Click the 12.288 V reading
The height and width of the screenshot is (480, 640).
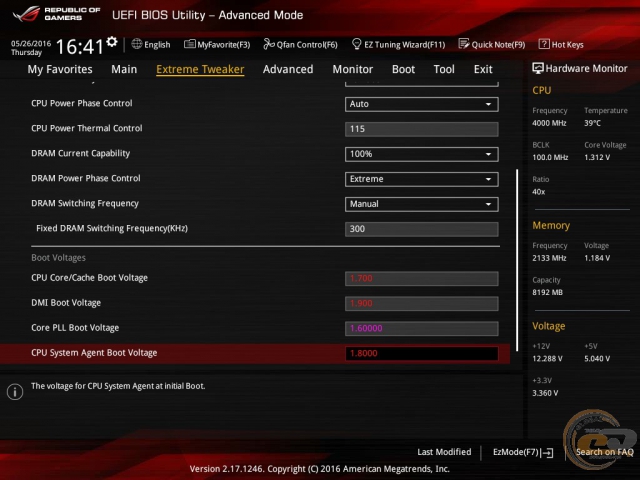[547, 359]
